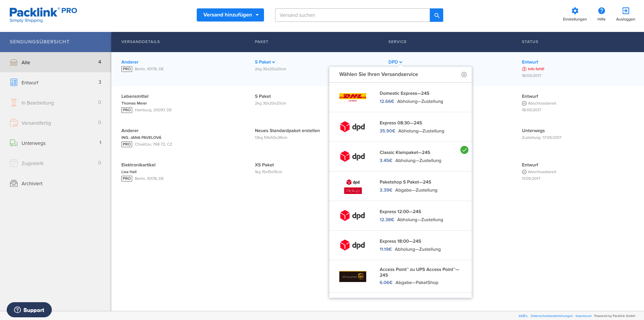Click the In Bearbeitung hourglass icon

point(14,103)
